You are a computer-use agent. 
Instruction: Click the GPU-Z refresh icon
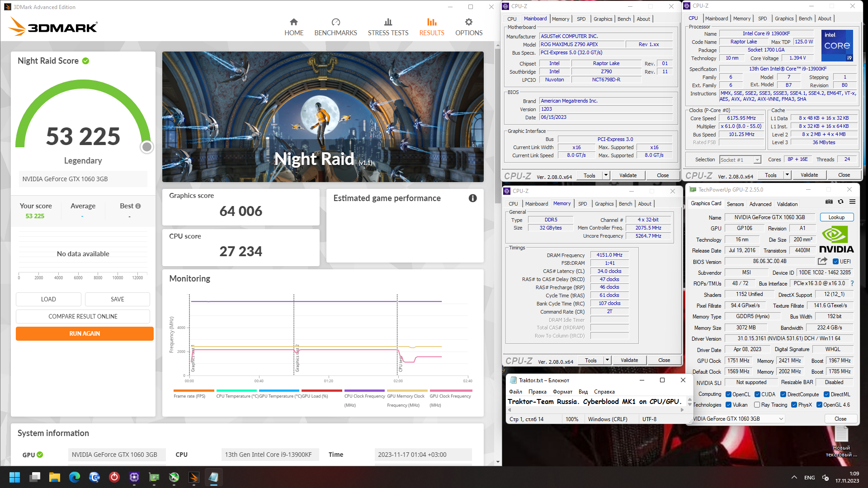coord(840,202)
